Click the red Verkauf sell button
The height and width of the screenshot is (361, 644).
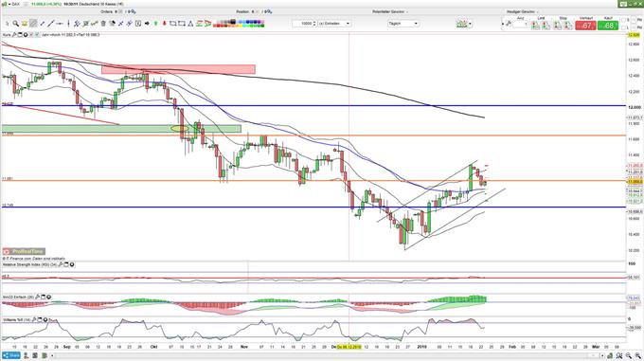pyautogui.click(x=585, y=26)
